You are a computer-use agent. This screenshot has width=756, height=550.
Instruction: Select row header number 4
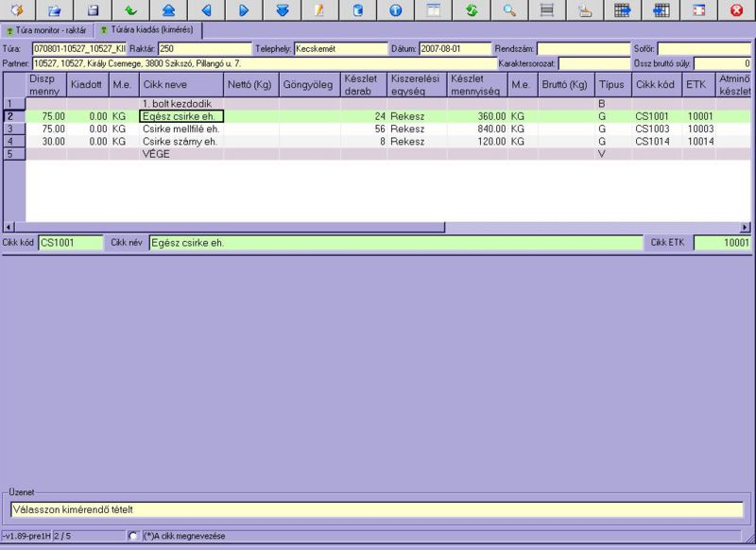point(14,141)
